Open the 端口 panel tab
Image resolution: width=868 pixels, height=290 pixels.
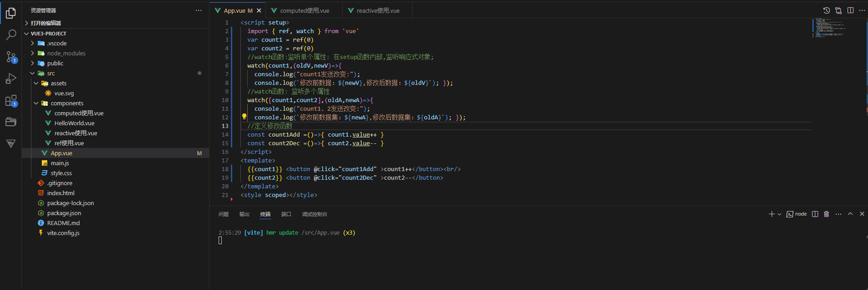tap(286, 214)
